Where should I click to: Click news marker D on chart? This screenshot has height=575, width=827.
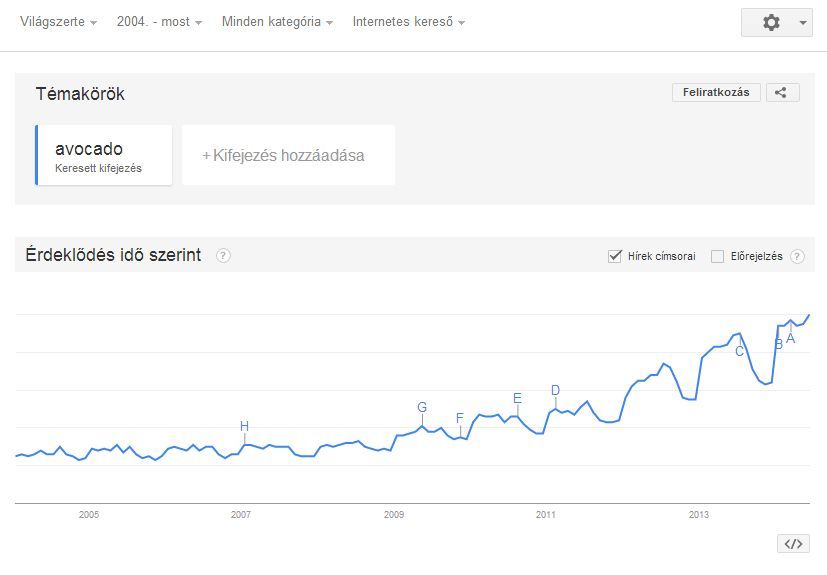click(x=555, y=391)
